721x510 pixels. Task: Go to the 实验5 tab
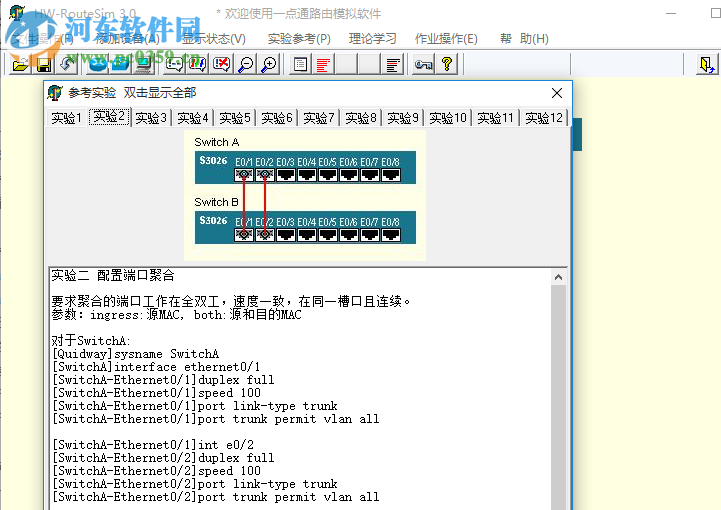pyautogui.click(x=235, y=118)
